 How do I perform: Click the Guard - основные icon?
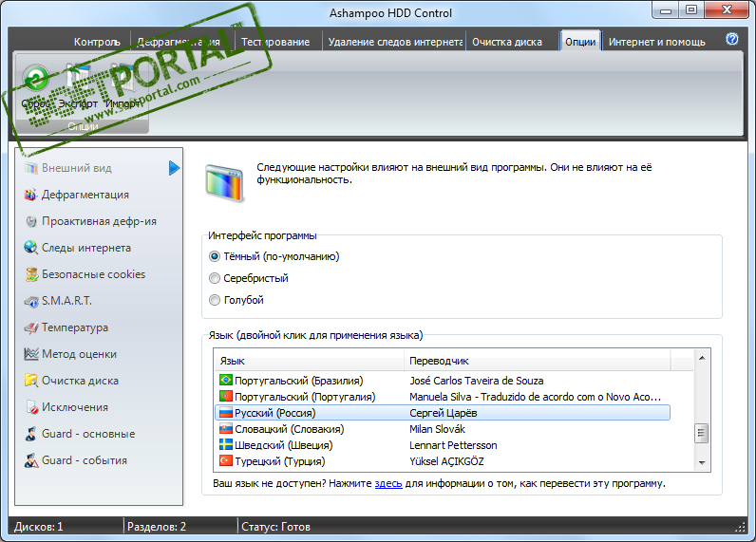pyautogui.click(x=30, y=434)
